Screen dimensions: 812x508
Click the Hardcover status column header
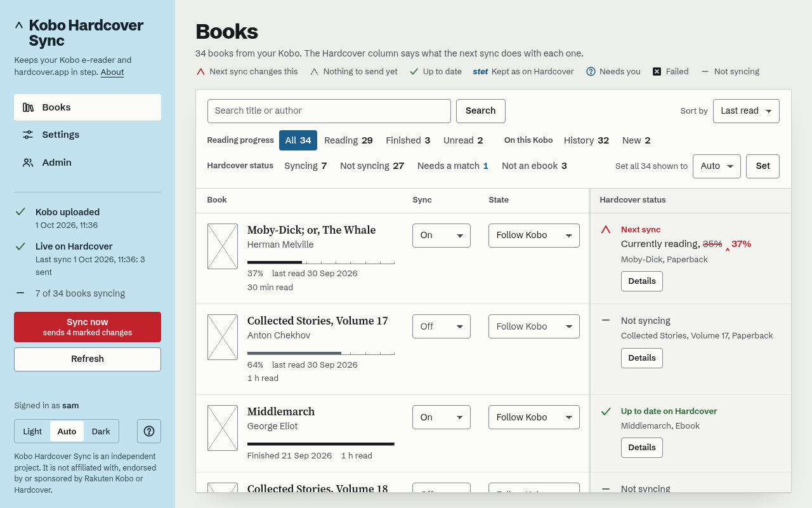point(633,200)
